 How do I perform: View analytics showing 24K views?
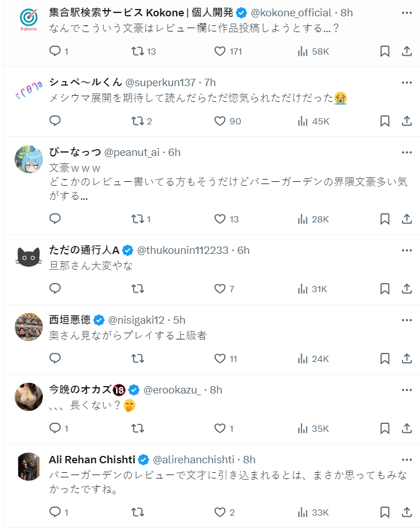[313, 359]
